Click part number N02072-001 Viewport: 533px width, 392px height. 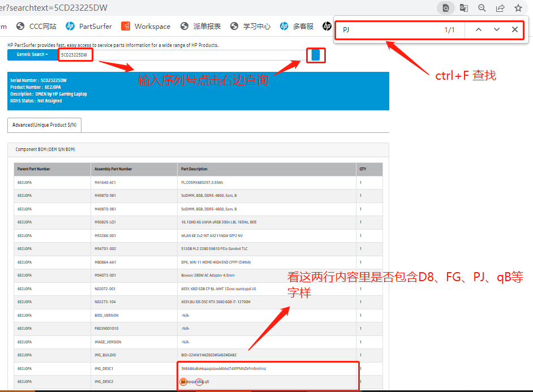(x=105, y=288)
